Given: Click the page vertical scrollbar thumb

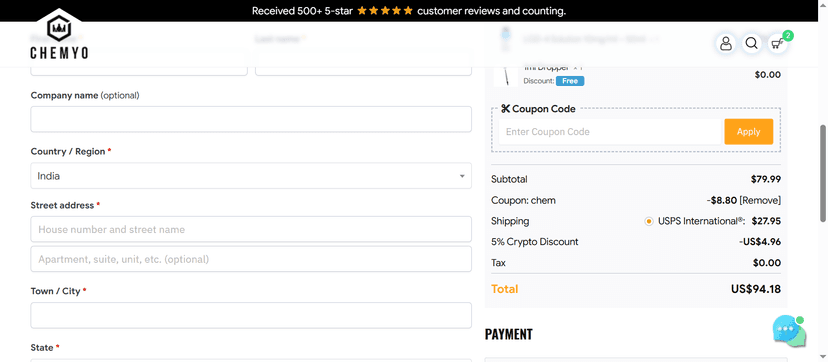Looking at the screenshot, I should point(823,173).
